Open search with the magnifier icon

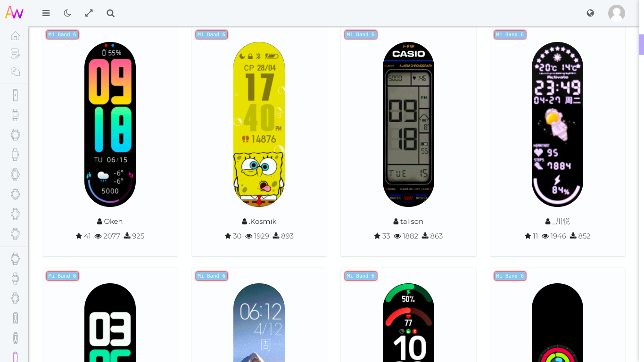tap(110, 13)
